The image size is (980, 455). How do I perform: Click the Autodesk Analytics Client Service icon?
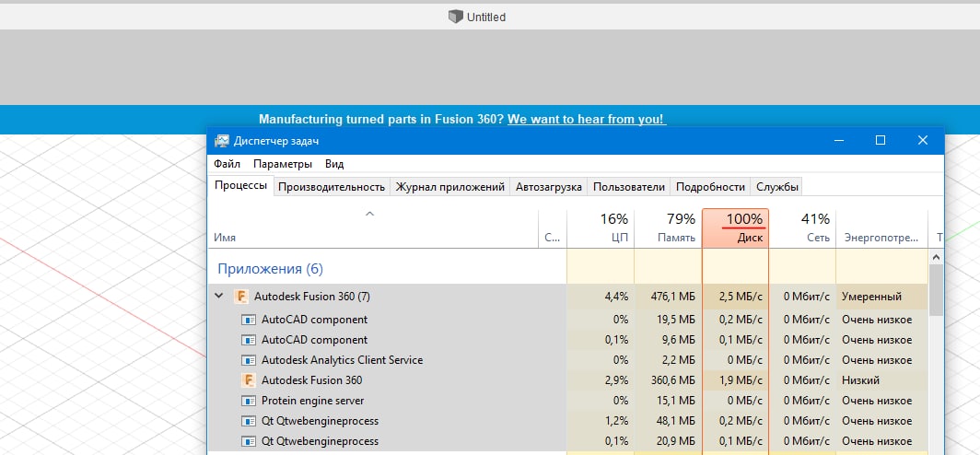[x=248, y=360]
